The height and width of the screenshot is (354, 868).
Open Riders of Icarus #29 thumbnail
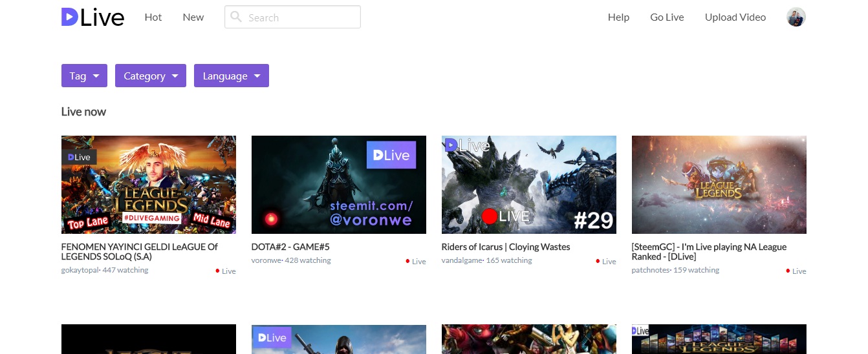[529, 185]
